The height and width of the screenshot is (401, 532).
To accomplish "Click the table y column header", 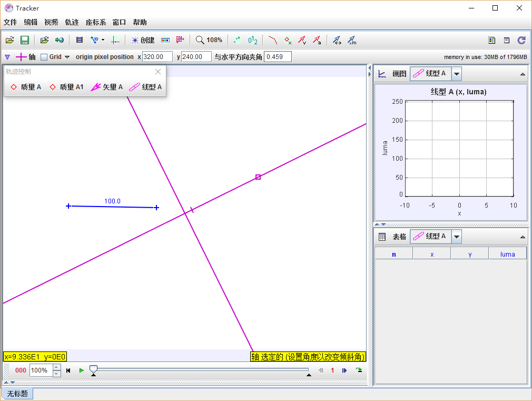I will pos(470,255).
